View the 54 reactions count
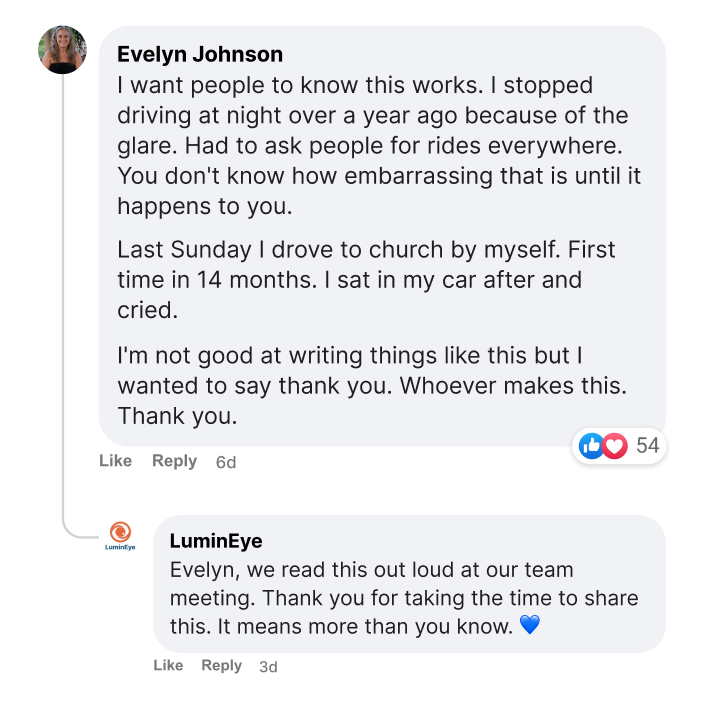The height and width of the screenshot is (703, 705). [x=648, y=446]
